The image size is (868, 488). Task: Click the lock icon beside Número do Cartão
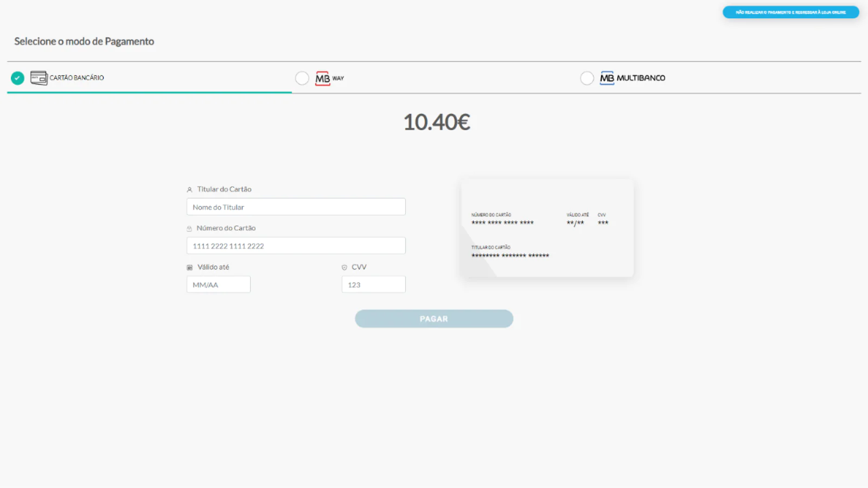point(189,229)
